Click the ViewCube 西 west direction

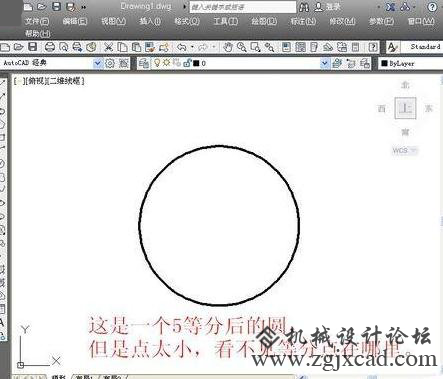click(x=382, y=108)
